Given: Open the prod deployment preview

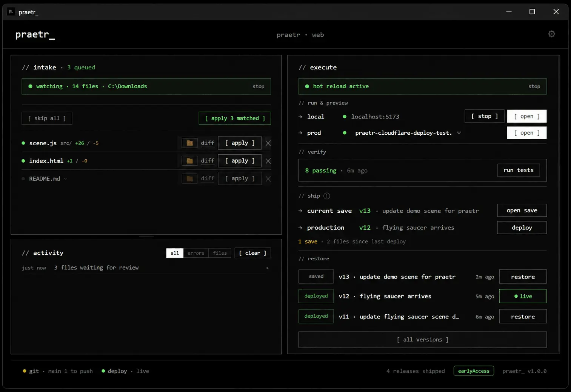Looking at the screenshot, I should click(527, 133).
